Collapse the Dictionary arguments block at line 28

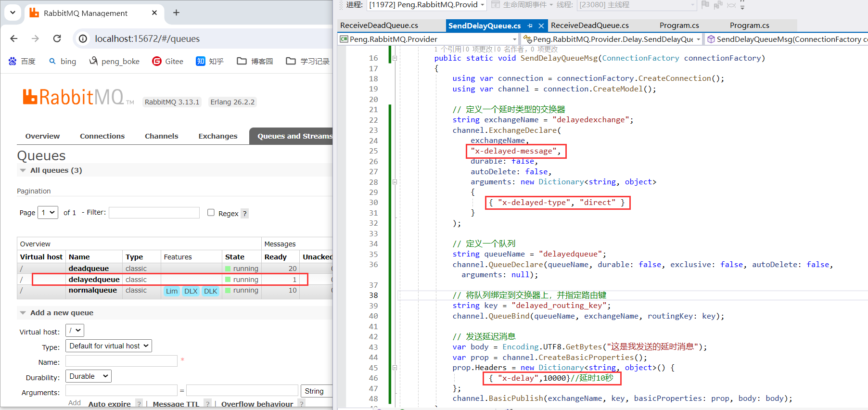(x=395, y=182)
